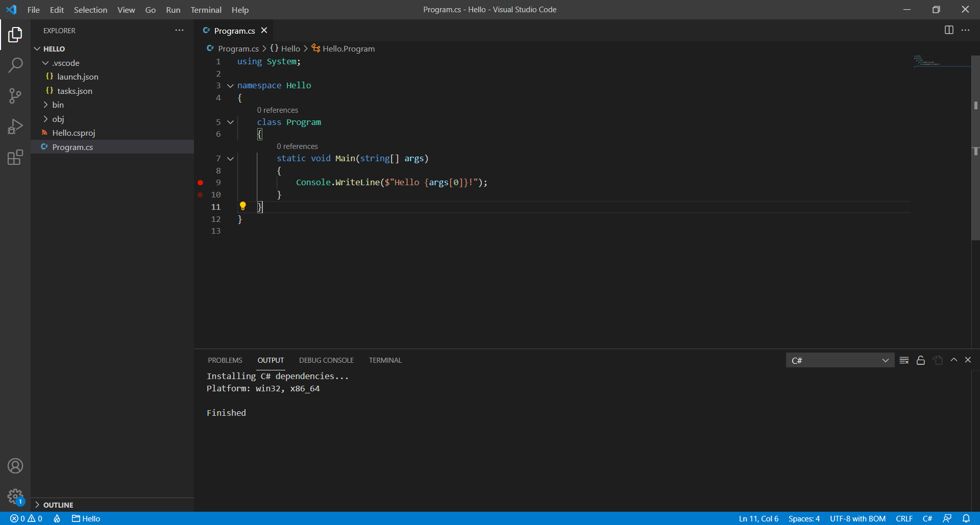Viewport: 980px width, 525px height.
Task: Open the Source Control view
Action: pos(15,96)
